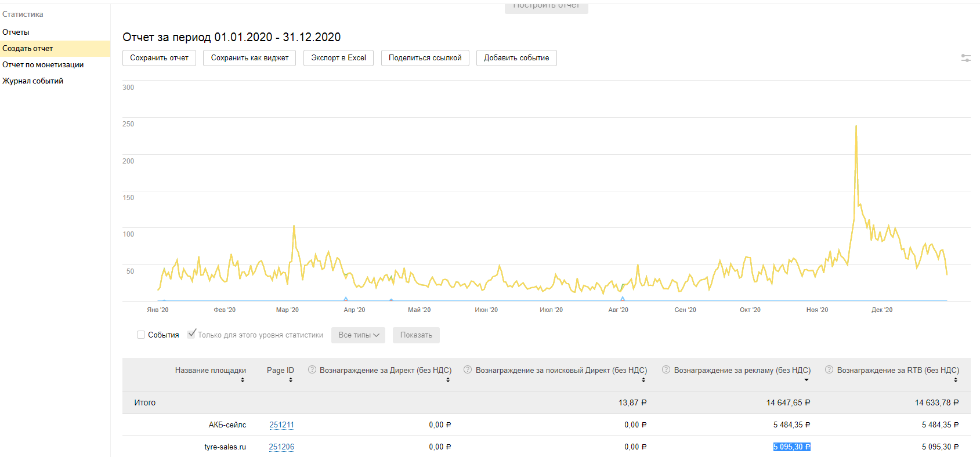Click the tyre-sales.ru site name
The width and height of the screenshot is (980, 457).
(225, 447)
